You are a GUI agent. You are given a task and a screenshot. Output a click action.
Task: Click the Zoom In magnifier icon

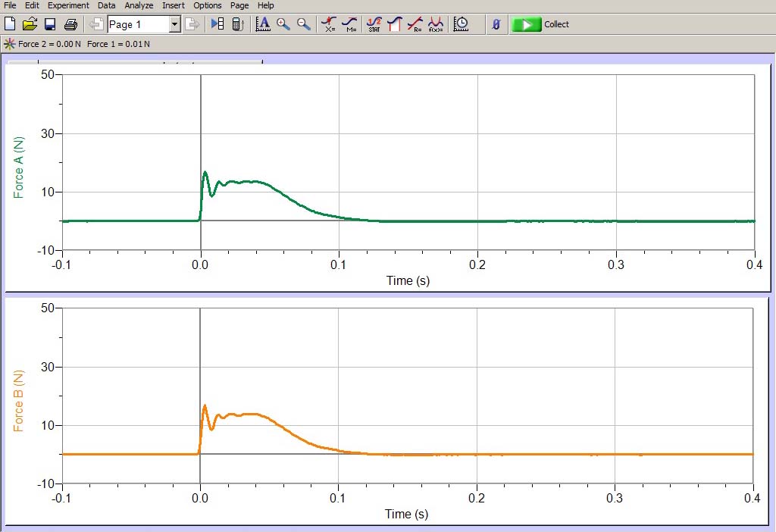pyautogui.click(x=283, y=24)
